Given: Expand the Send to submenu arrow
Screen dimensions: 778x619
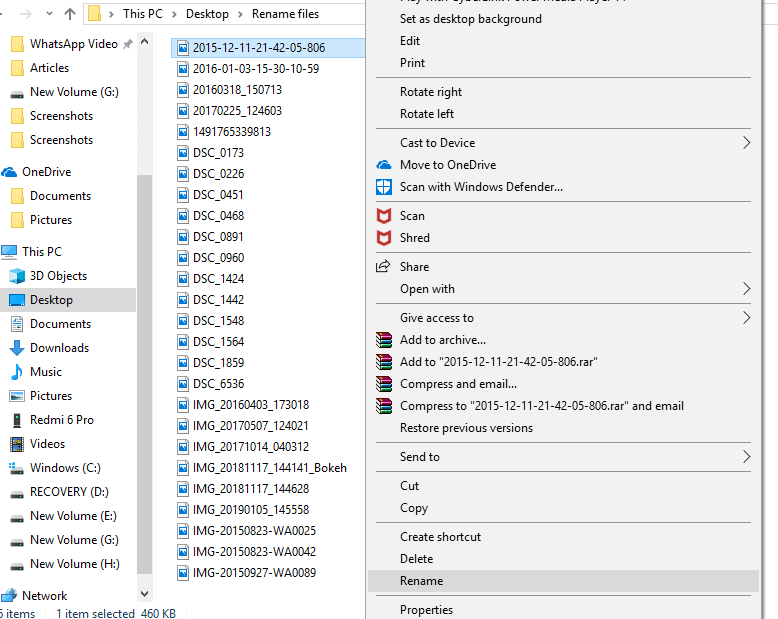Looking at the screenshot, I should tap(746, 457).
